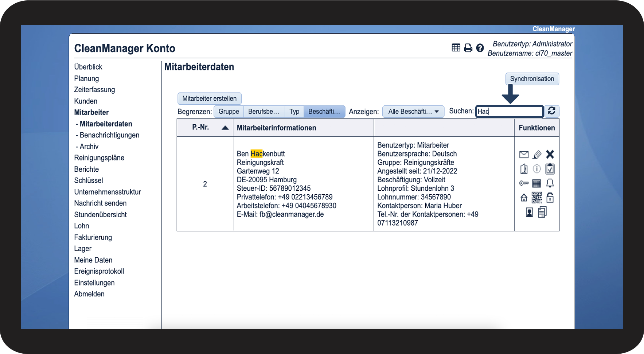Screen dimensions: 644x354
Task: Open the Alle Beschäfti… dropdown
Action: coord(413,112)
